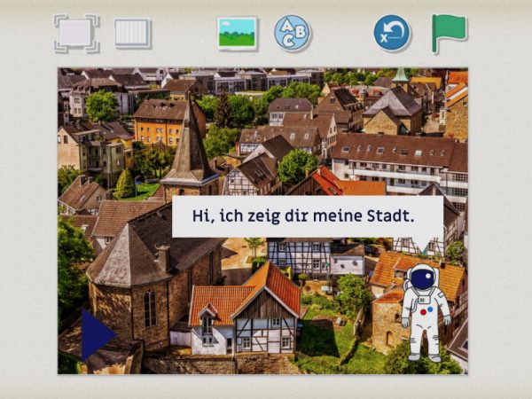532x399 pixels.
Task: Start the project with the green flag
Action: click(x=449, y=34)
